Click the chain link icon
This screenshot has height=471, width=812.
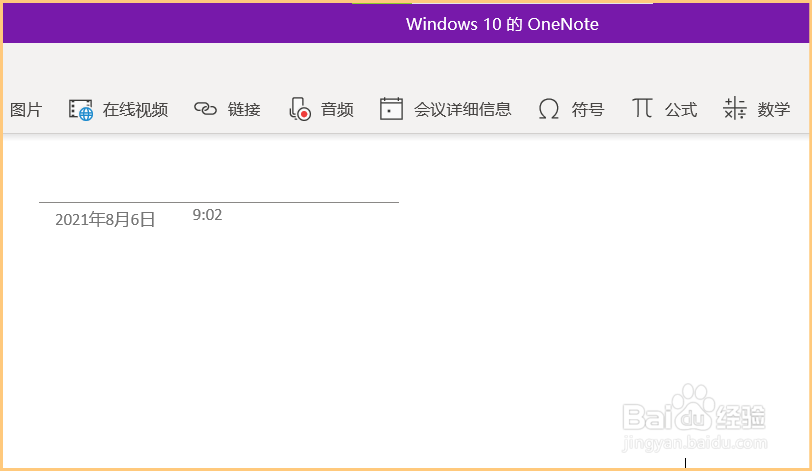[205, 109]
